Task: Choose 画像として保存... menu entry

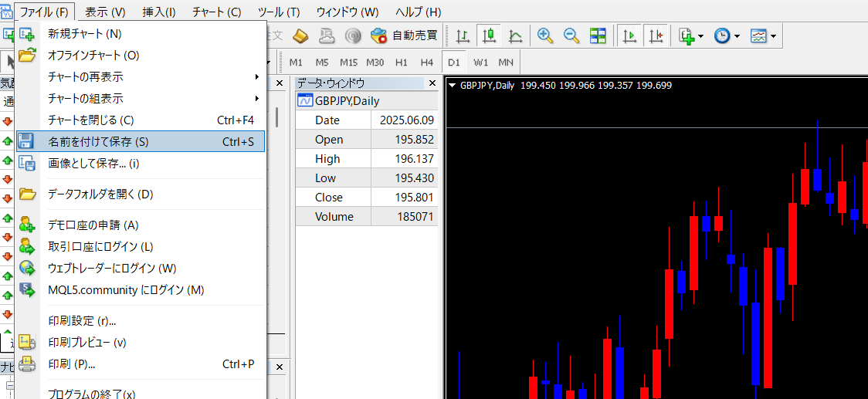Action: [141, 164]
